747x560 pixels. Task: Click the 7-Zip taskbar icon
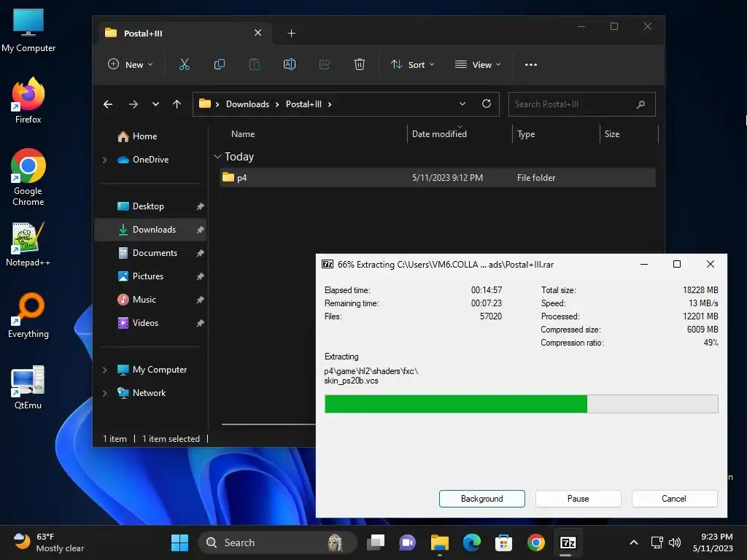click(x=568, y=542)
